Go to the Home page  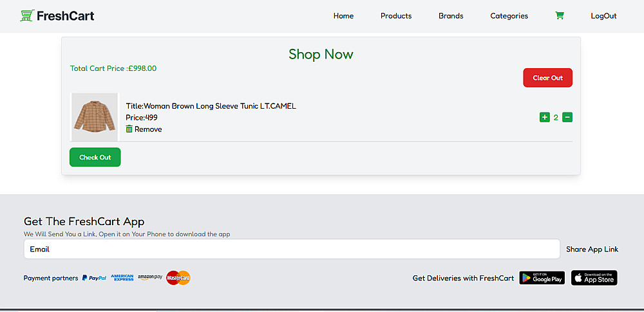(x=343, y=16)
